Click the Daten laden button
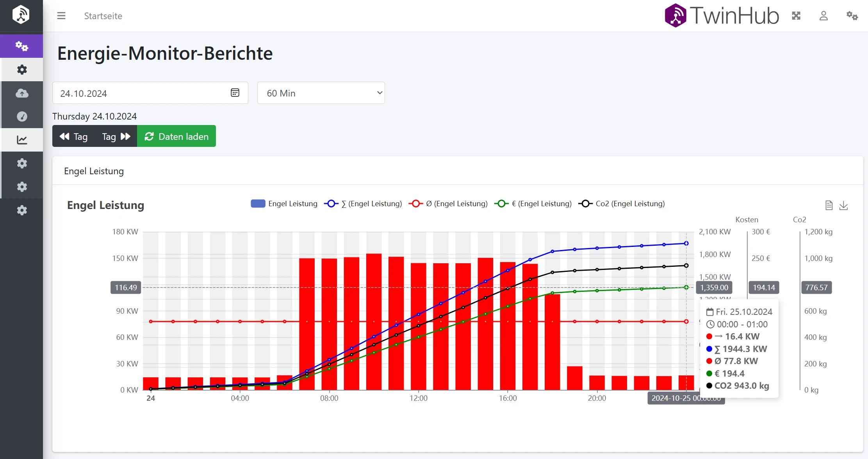 click(176, 136)
